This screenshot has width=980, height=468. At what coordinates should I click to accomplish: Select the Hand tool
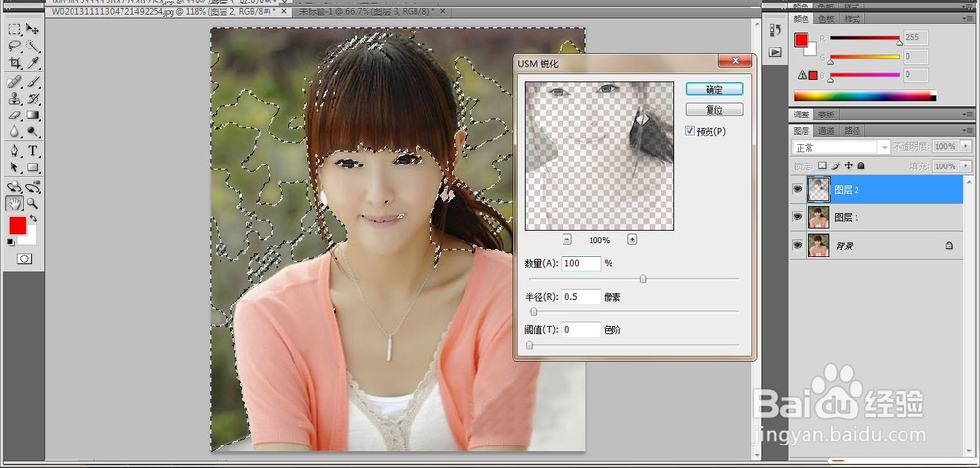[x=15, y=204]
